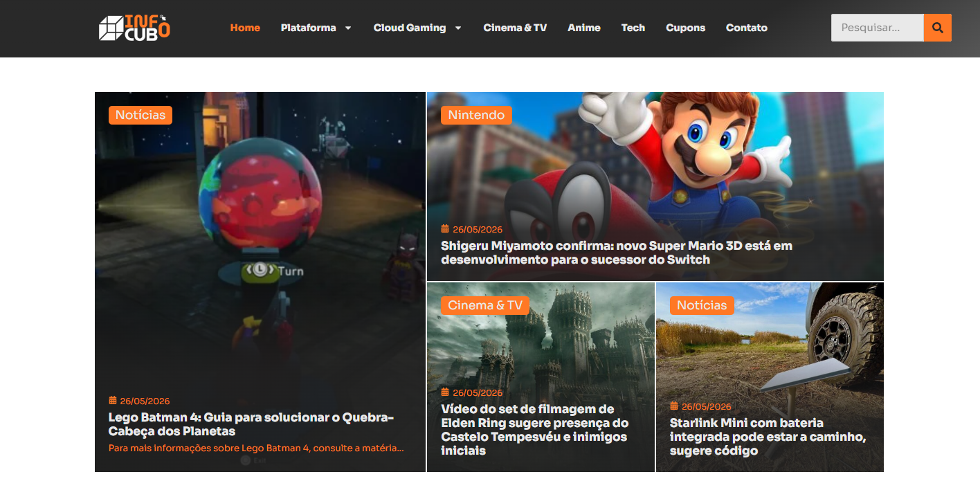Image resolution: width=980 pixels, height=481 pixels.
Task: Open the Home menu item
Action: coord(245,28)
